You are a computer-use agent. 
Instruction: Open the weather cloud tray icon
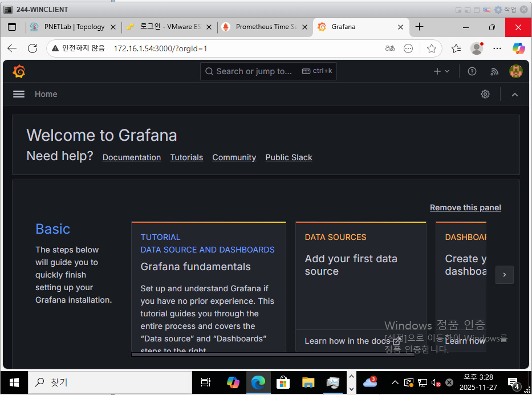(370, 382)
